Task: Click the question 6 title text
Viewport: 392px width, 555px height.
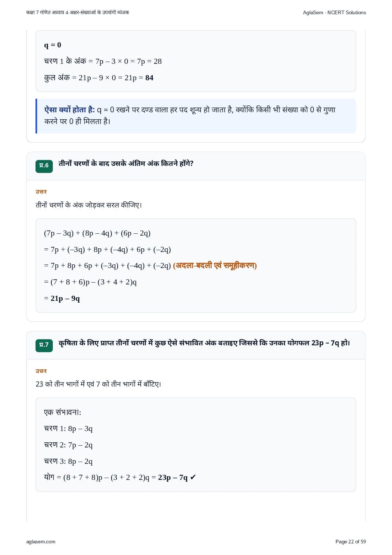Action: (x=126, y=163)
